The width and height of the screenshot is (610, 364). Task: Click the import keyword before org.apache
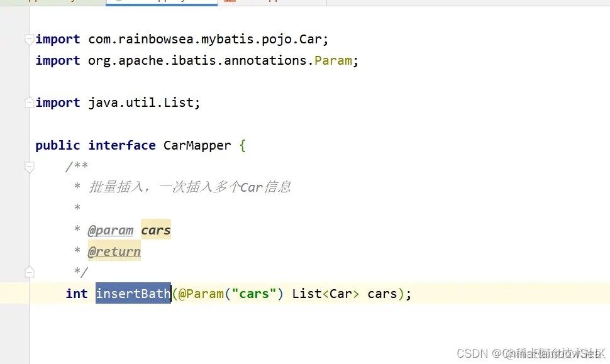58,60
